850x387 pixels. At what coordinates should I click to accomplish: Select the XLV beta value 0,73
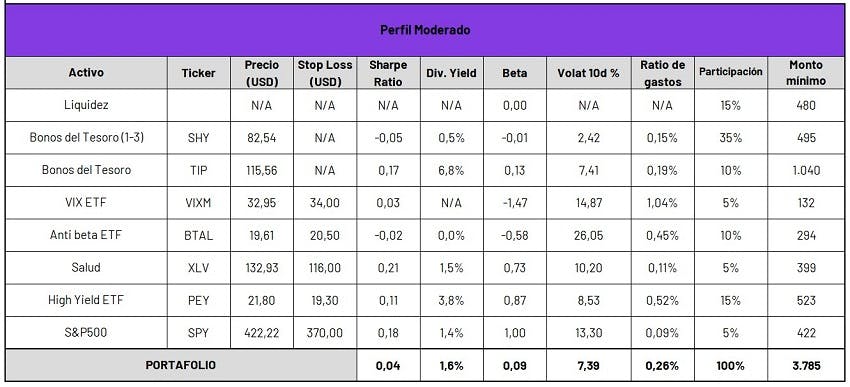pos(514,268)
